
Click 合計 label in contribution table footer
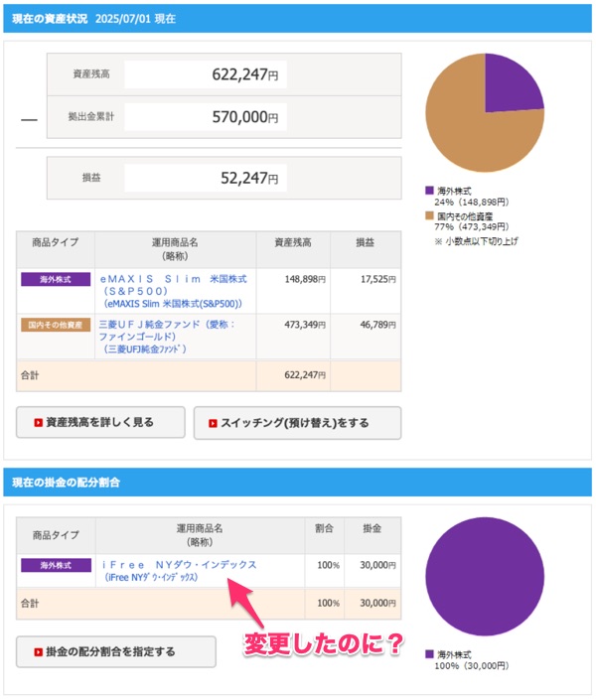pyautogui.click(x=30, y=604)
